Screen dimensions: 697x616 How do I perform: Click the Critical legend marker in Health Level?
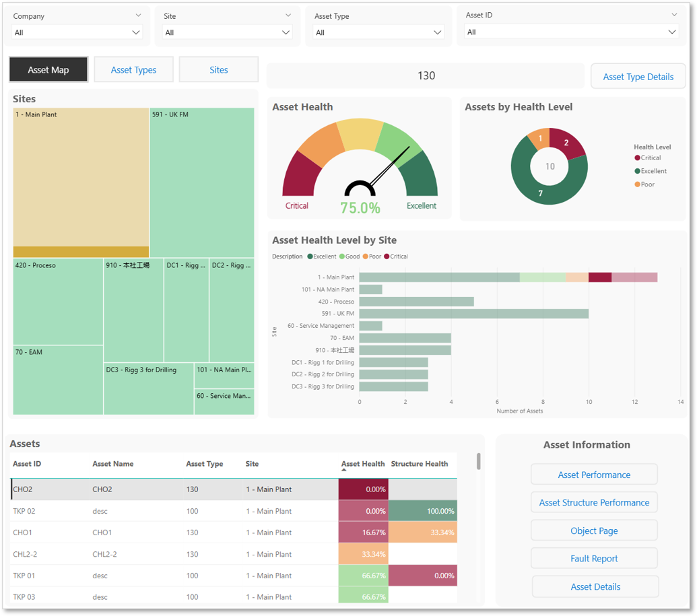638,158
